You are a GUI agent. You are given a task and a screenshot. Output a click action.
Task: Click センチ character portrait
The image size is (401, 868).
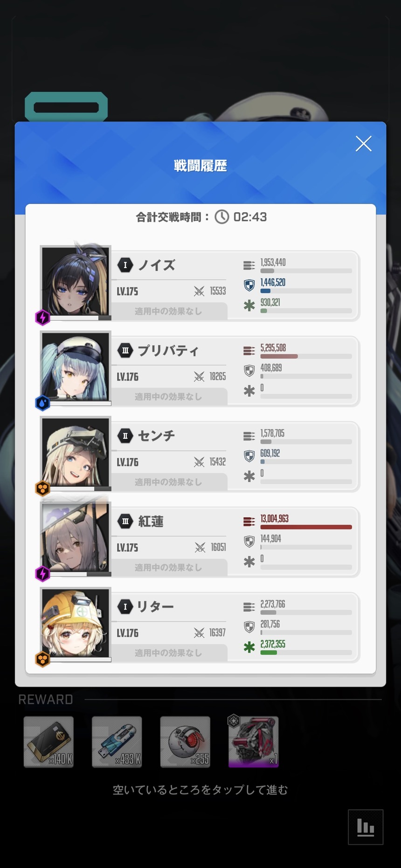coord(76,452)
